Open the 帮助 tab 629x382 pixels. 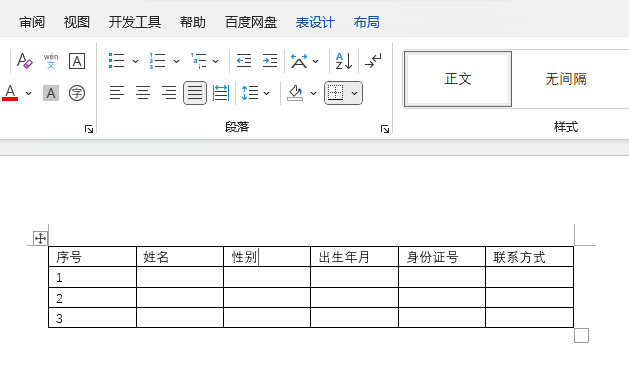pos(193,22)
